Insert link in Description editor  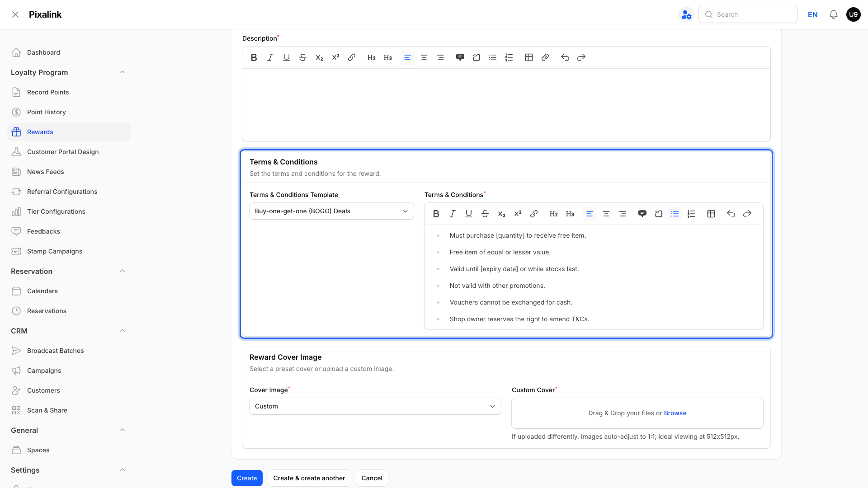pyautogui.click(x=352, y=57)
